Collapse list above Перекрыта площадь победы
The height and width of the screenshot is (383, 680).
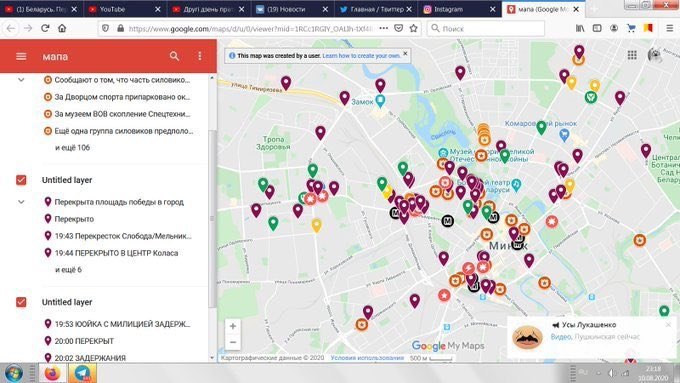(21, 202)
